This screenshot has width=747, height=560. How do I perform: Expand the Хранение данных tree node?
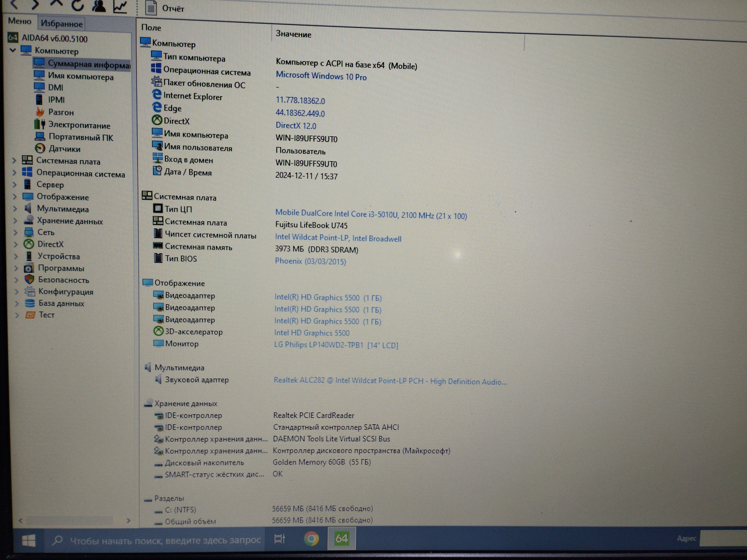(x=16, y=220)
